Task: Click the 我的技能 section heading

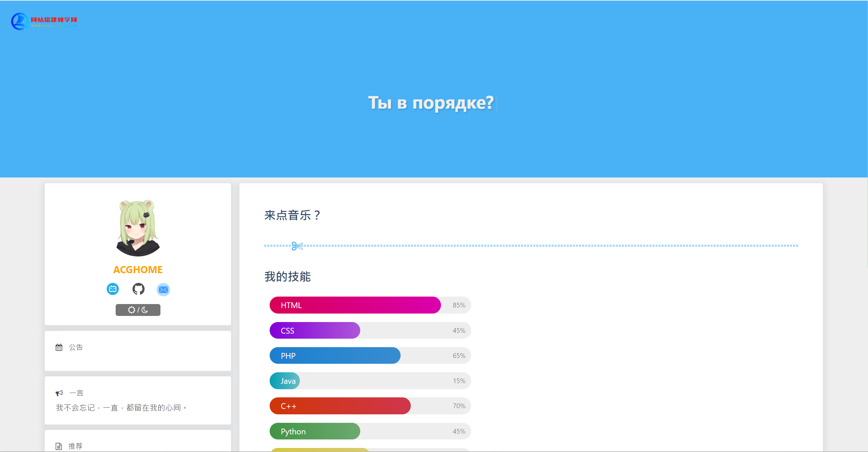Action: (x=288, y=277)
